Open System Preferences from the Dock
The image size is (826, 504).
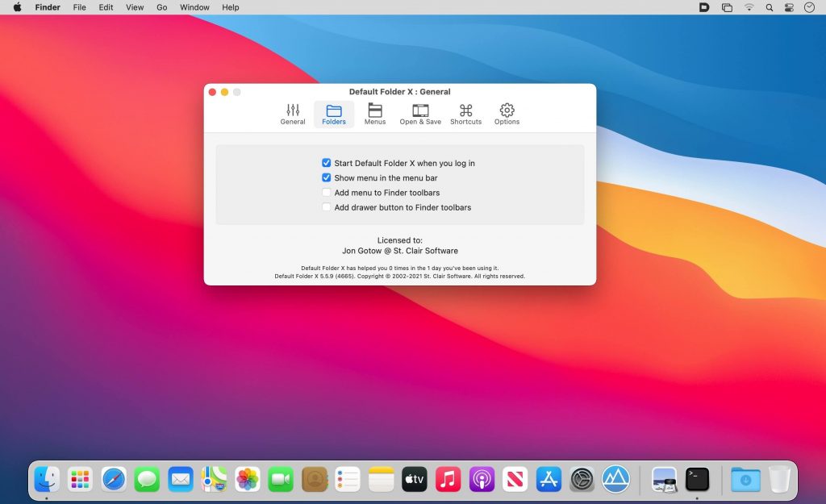(x=582, y=479)
